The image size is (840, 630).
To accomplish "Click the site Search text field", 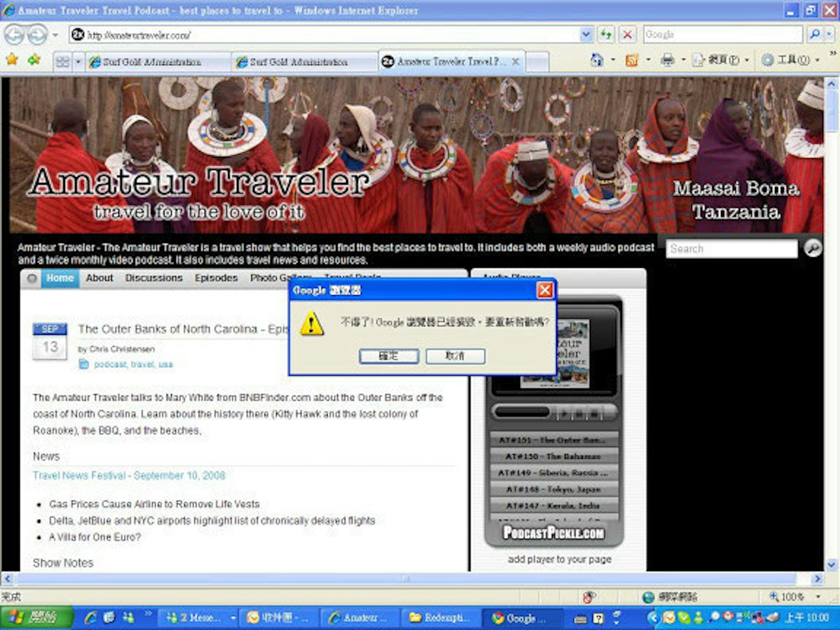I will (x=731, y=249).
